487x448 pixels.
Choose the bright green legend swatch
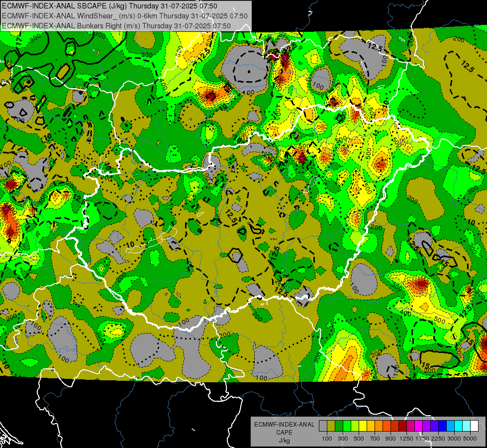(347, 426)
